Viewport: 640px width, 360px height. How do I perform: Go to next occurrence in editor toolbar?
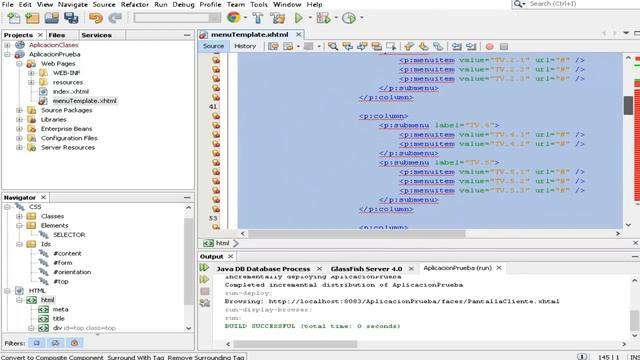[x=362, y=46]
